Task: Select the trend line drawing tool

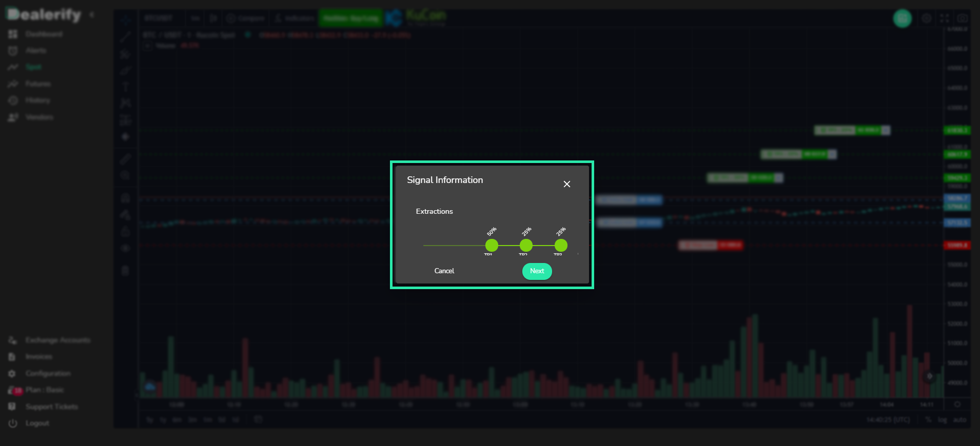Action: (126, 36)
